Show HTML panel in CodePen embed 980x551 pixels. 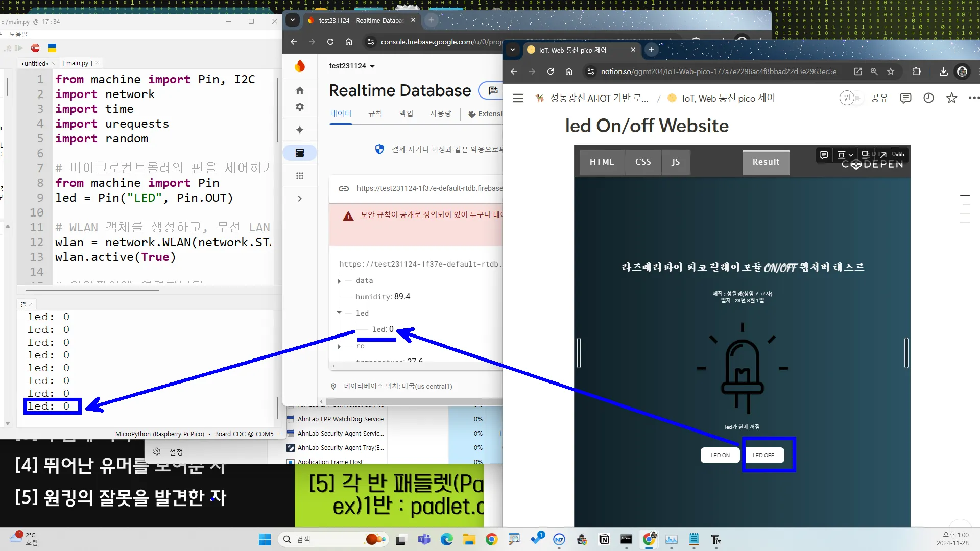point(602,162)
